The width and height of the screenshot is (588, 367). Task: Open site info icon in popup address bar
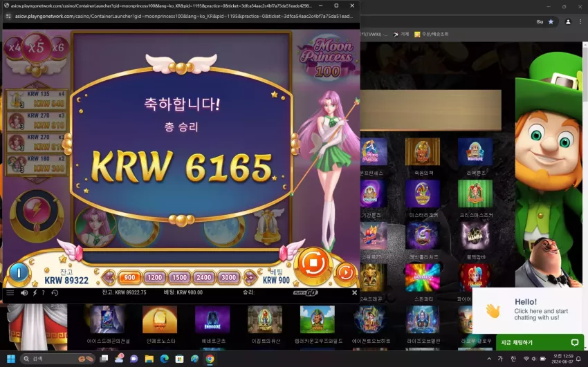pos(8,16)
